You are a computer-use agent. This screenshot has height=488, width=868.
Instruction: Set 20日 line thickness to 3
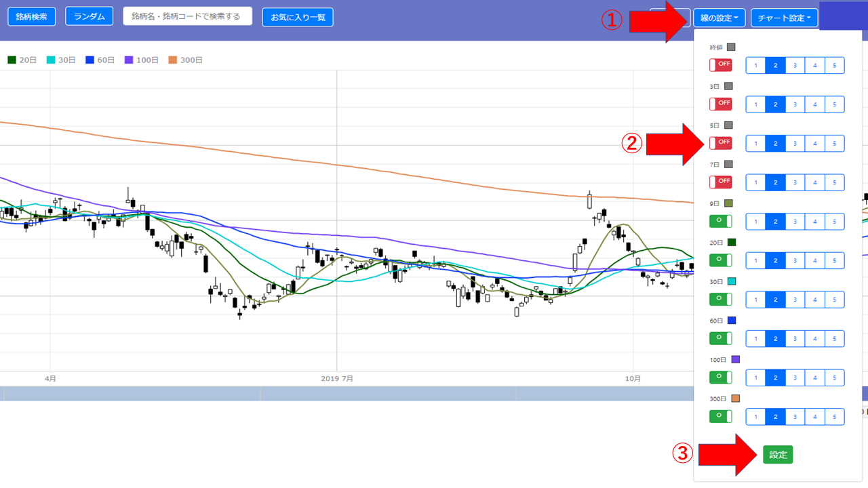(x=795, y=260)
